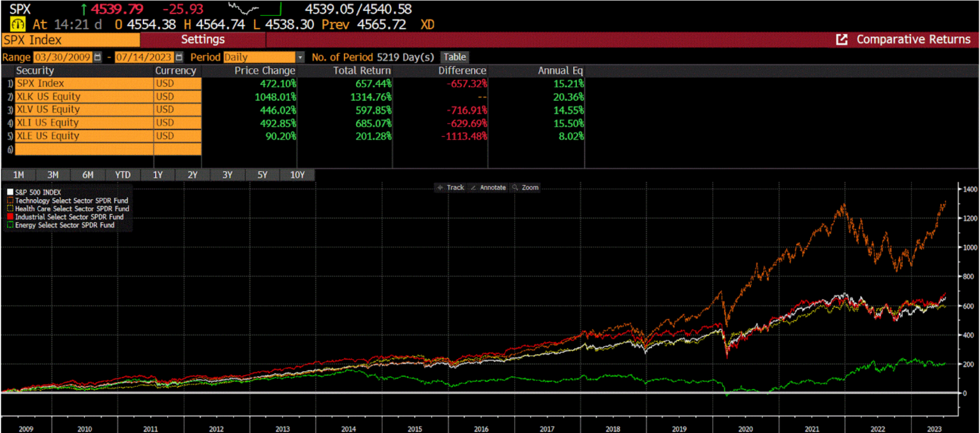Click the Industrial Select Sector red swatch
This screenshot has width=980, height=433.
pos(10,217)
